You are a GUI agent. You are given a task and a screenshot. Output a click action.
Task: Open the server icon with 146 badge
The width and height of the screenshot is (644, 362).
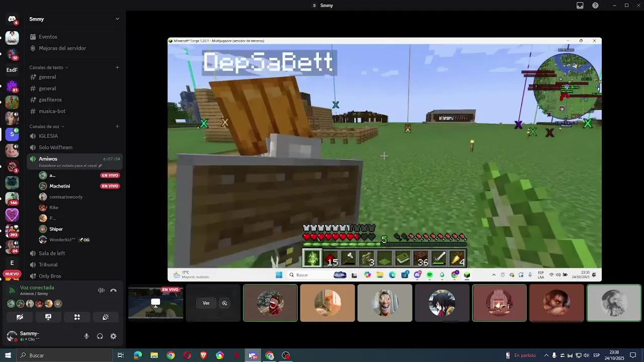point(12,199)
